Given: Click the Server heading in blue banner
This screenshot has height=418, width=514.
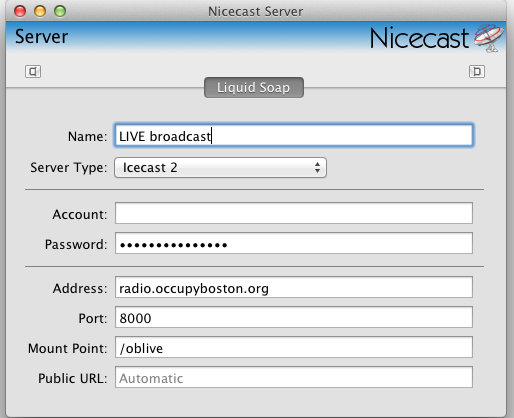Looking at the screenshot, I should pyautogui.click(x=42, y=36).
